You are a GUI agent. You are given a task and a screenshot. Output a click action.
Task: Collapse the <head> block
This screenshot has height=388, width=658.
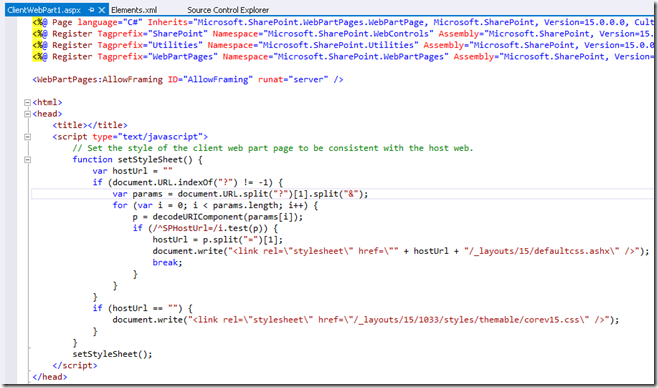[27, 114]
